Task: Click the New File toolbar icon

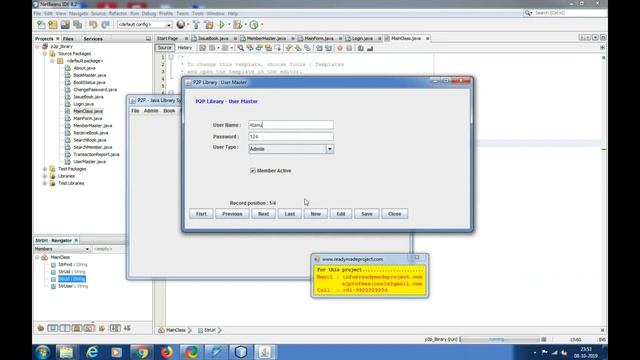Action: pyautogui.click(x=41, y=24)
